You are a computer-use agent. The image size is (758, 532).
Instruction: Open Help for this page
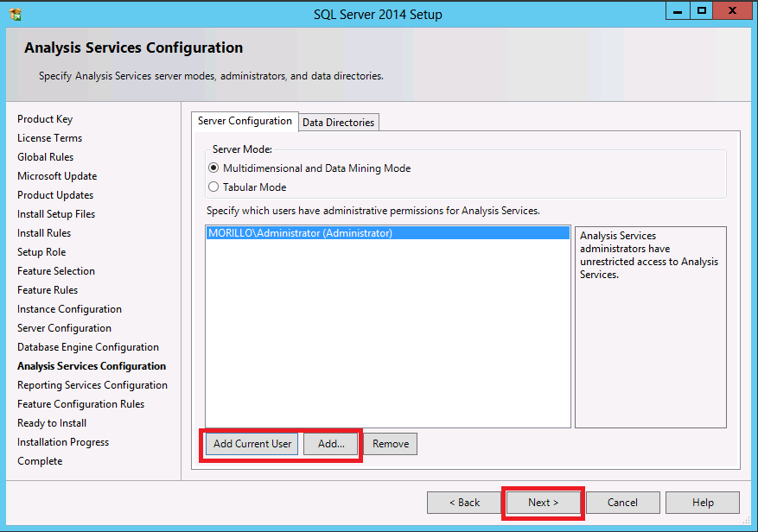(703, 503)
